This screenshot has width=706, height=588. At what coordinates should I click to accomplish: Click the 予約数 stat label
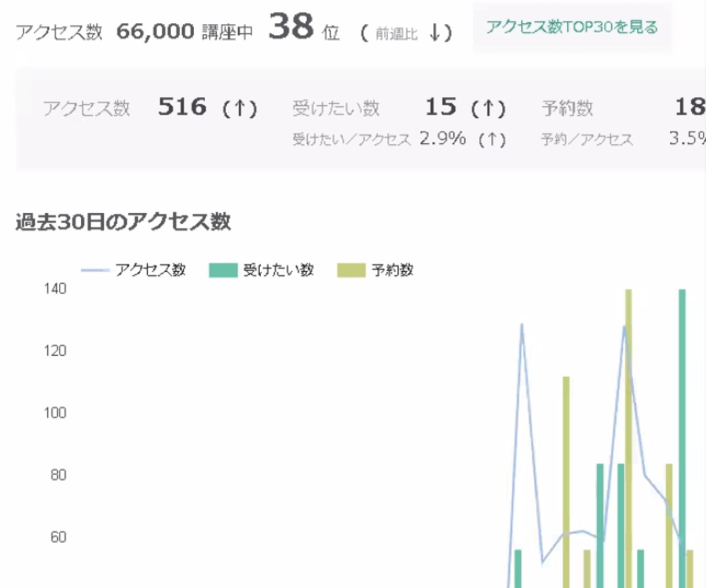(x=567, y=108)
